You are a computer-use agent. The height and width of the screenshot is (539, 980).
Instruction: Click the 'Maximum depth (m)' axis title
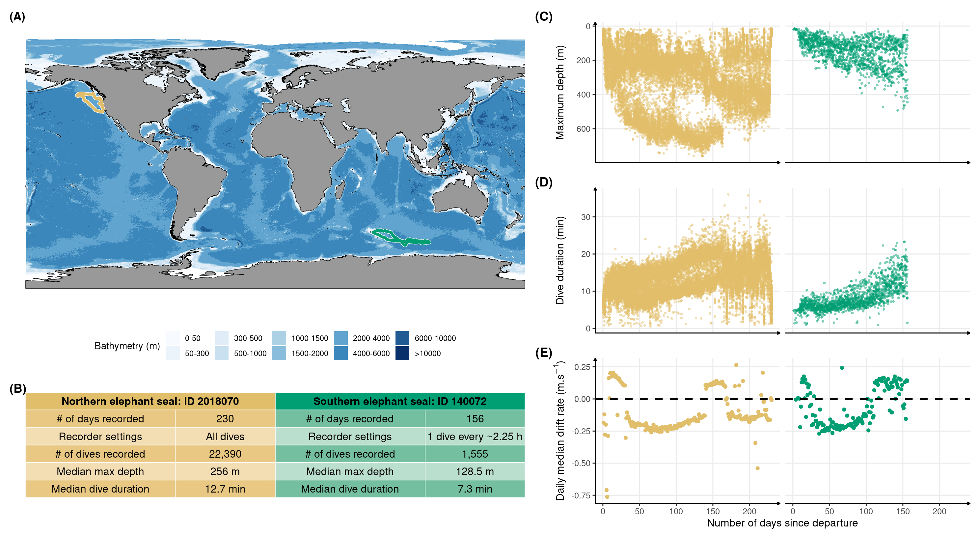pyautogui.click(x=559, y=93)
